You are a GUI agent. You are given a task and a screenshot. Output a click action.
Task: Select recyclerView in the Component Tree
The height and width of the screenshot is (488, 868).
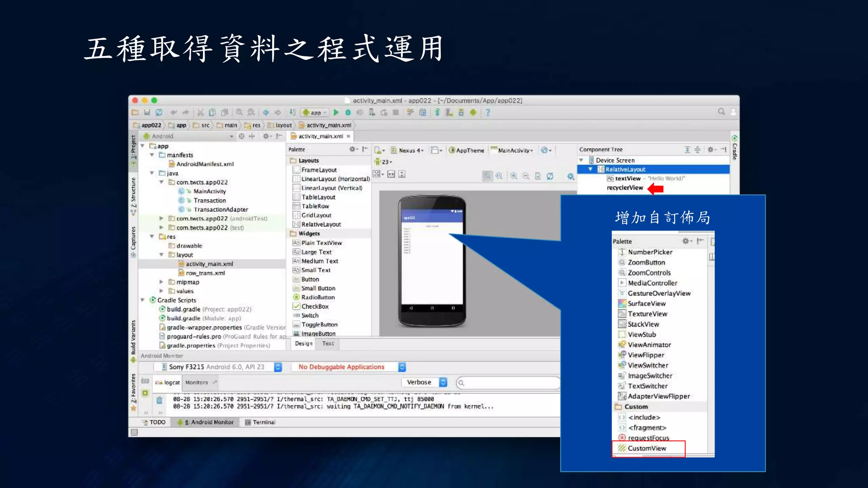tap(625, 188)
